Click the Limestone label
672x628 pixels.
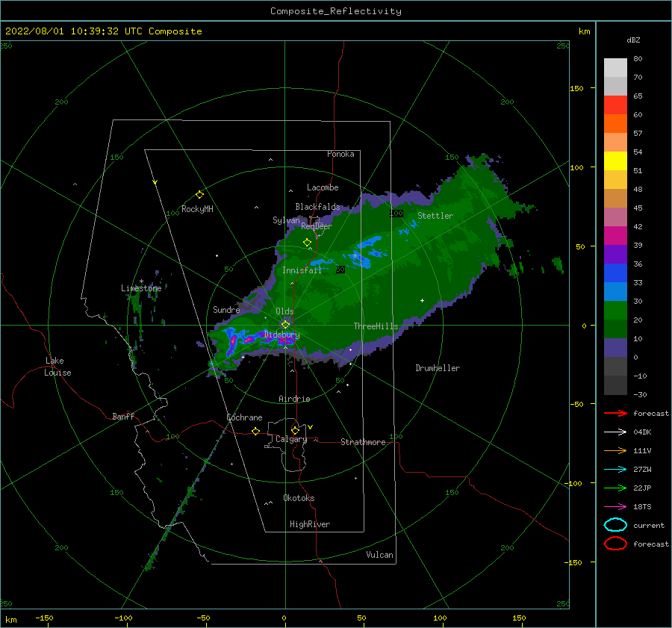[x=141, y=288]
